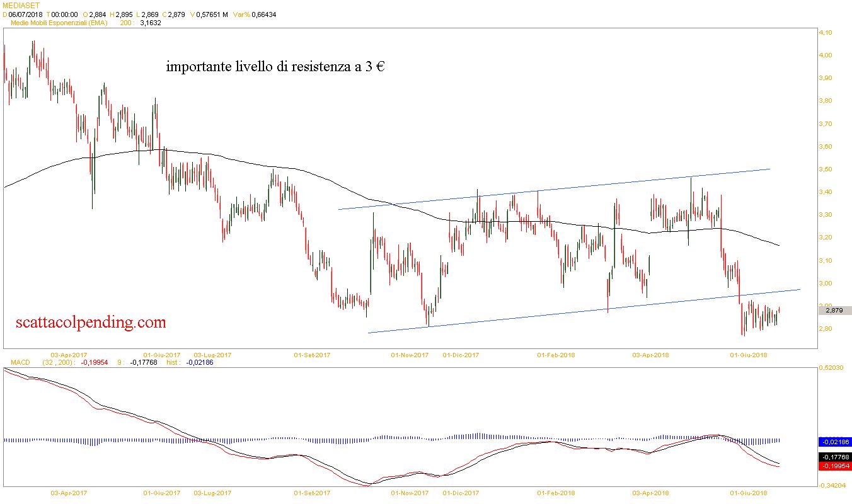Click the 3,70 price axis label
The width and height of the screenshot is (852, 504).
(826, 123)
